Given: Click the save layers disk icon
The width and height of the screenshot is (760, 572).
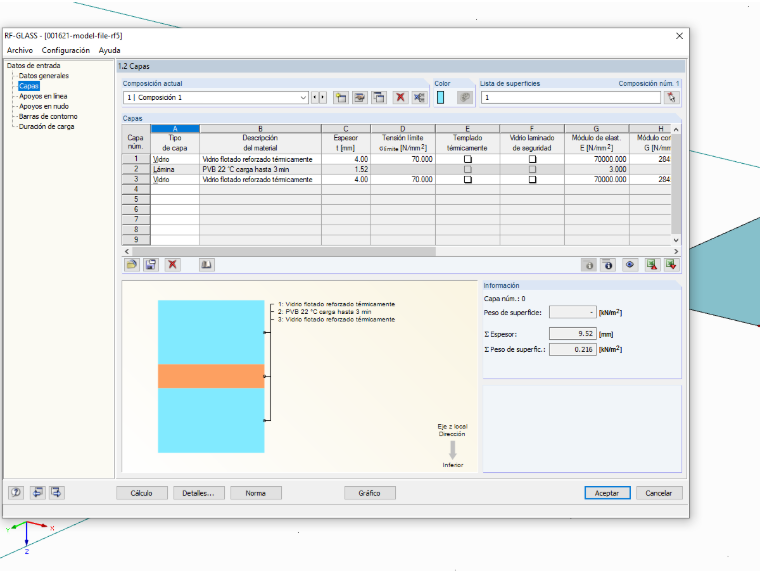Looking at the screenshot, I should click(x=151, y=265).
